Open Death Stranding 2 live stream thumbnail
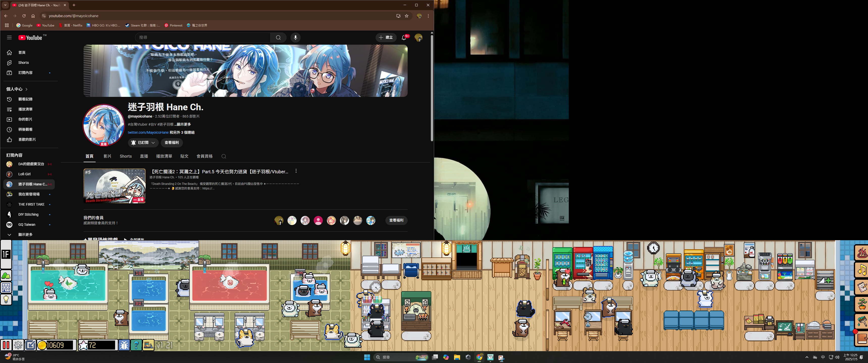The width and height of the screenshot is (868, 363). 115,186
